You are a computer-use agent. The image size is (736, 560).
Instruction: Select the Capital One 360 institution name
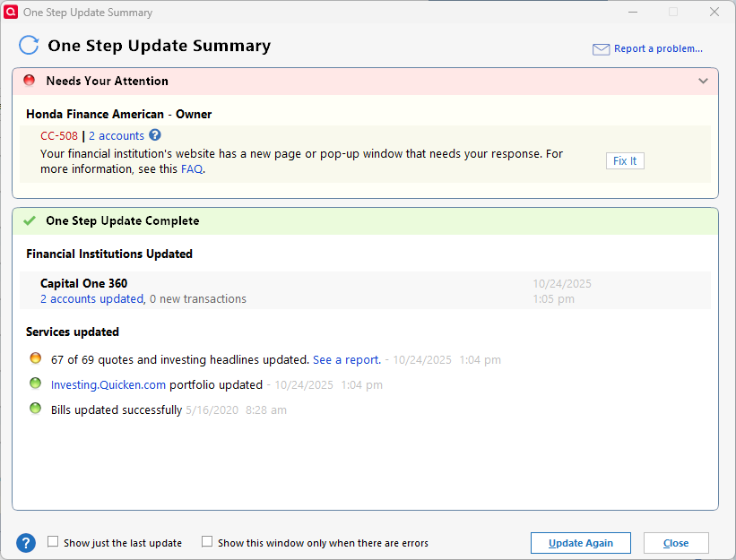pos(84,283)
